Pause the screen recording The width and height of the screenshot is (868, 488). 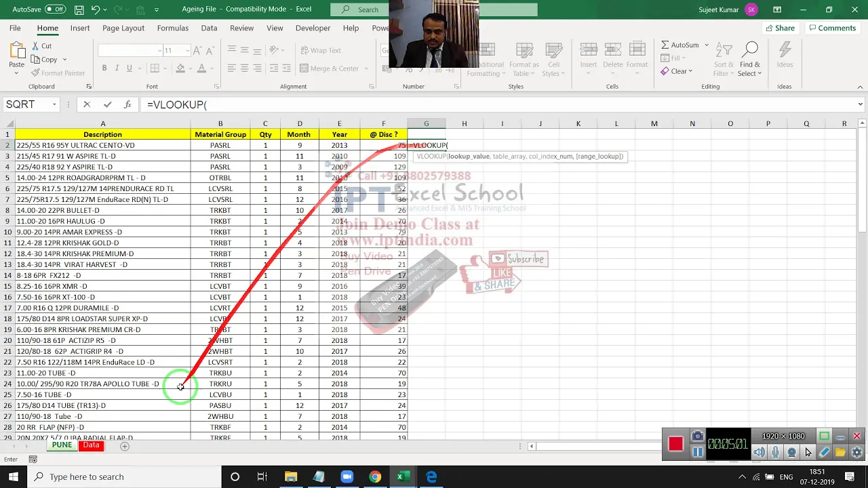pos(697,452)
